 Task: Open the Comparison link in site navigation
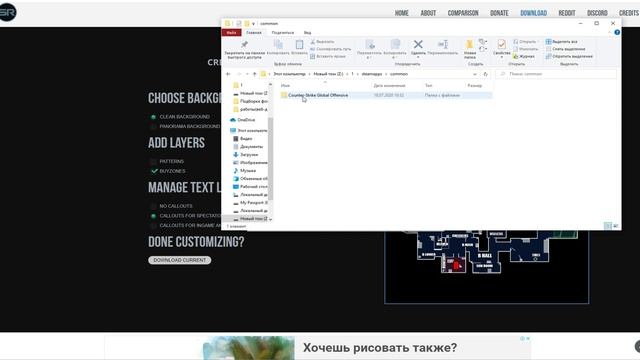click(463, 13)
